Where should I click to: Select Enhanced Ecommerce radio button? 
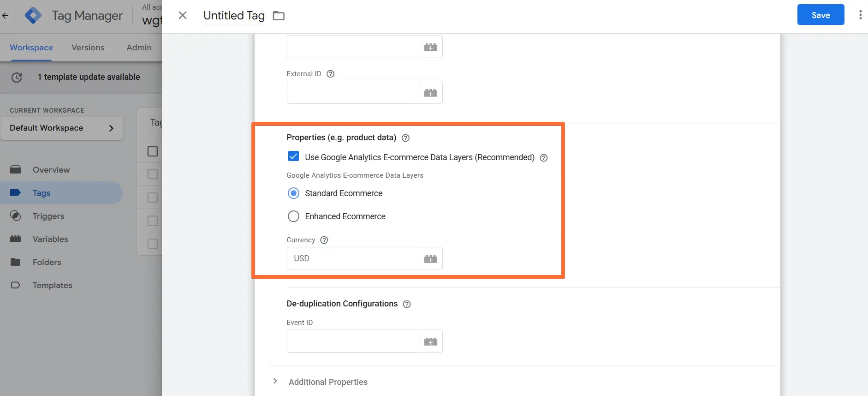coord(293,216)
